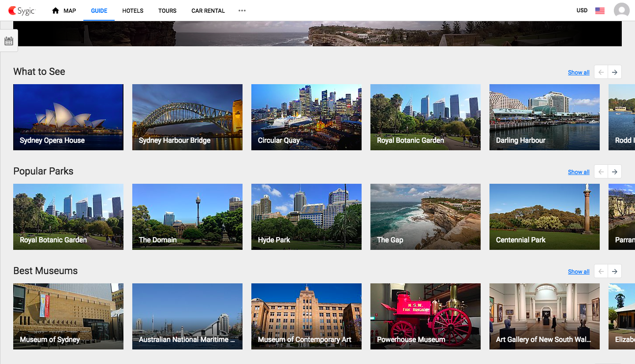Viewport: 635px width, 364px height.
Task: Open Royal Botanic Garden in What to See
Action: pos(426,117)
